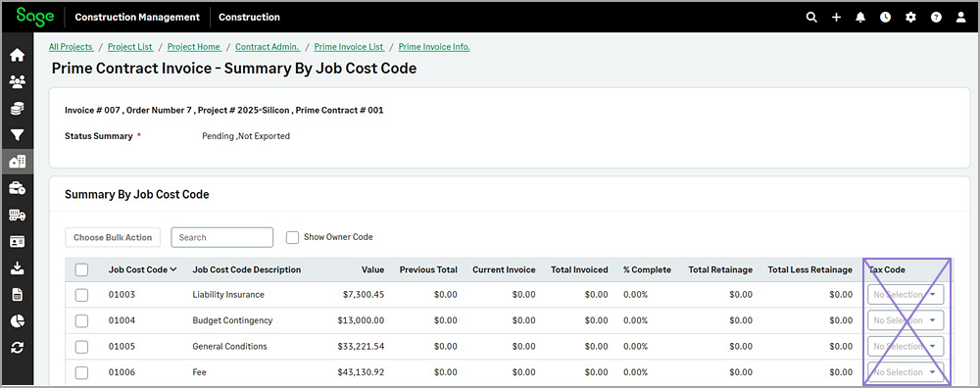This screenshot has height=388, width=980.
Task: Open the recent history clock icon
Action: [x=886, y=18]
